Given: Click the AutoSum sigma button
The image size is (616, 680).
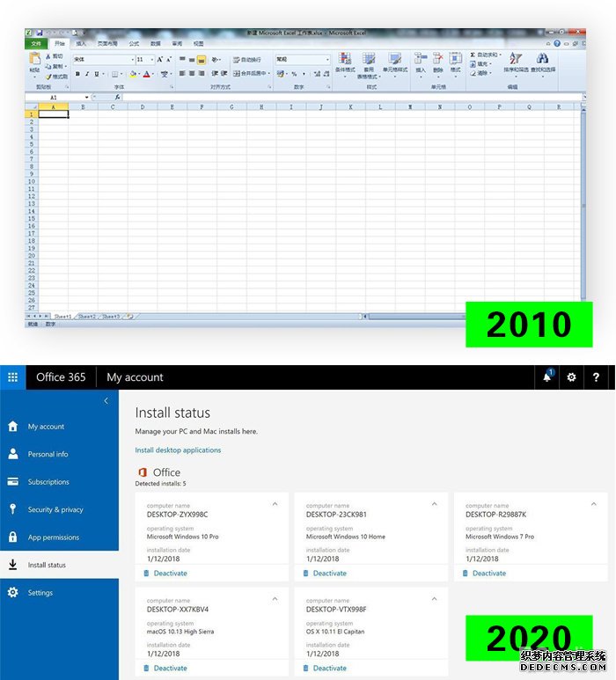Looking at the screenshot, I should pyautogui.click(x=485, y=55).
